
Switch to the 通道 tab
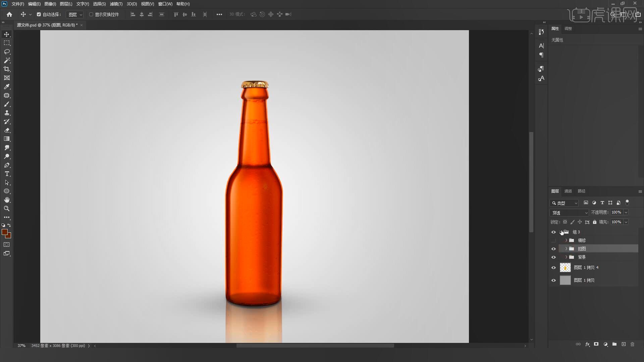[x=568, y=191]
